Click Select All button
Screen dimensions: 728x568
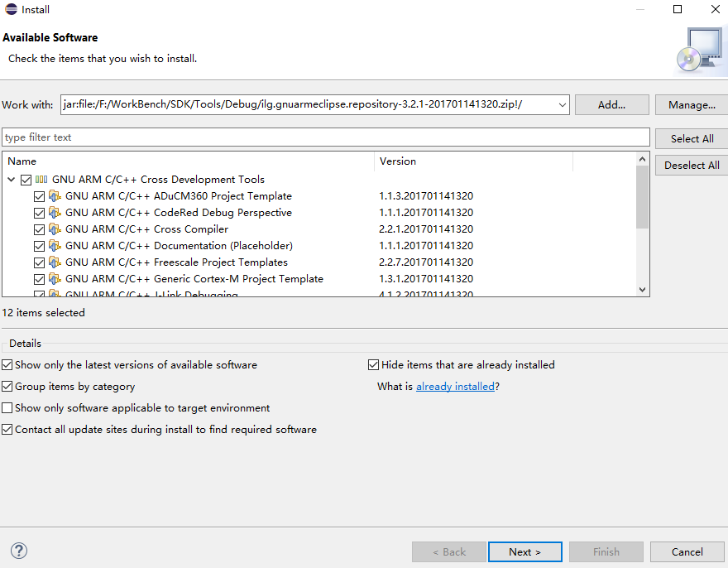pos(692,138)
